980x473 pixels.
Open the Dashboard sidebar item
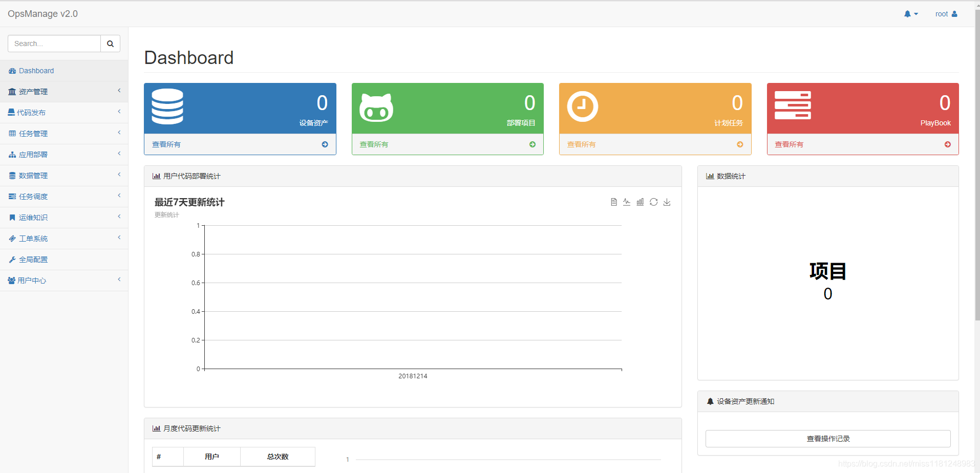(64, 71)
